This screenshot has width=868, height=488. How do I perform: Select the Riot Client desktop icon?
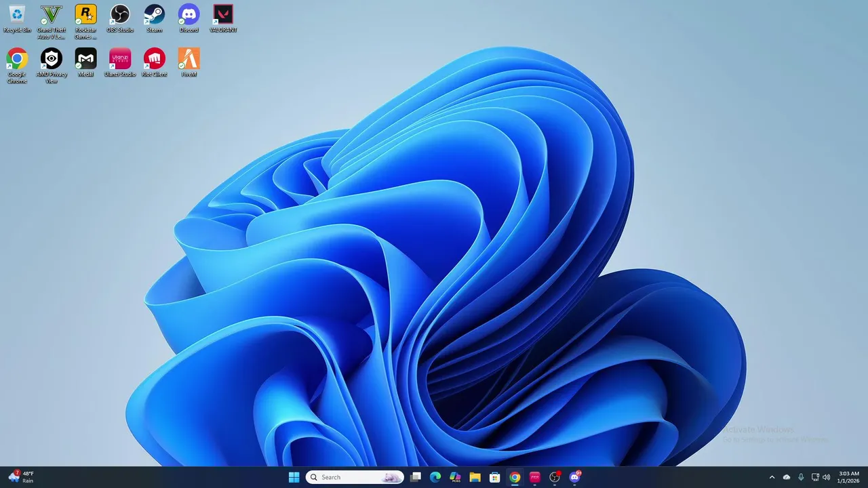(154, 63)
